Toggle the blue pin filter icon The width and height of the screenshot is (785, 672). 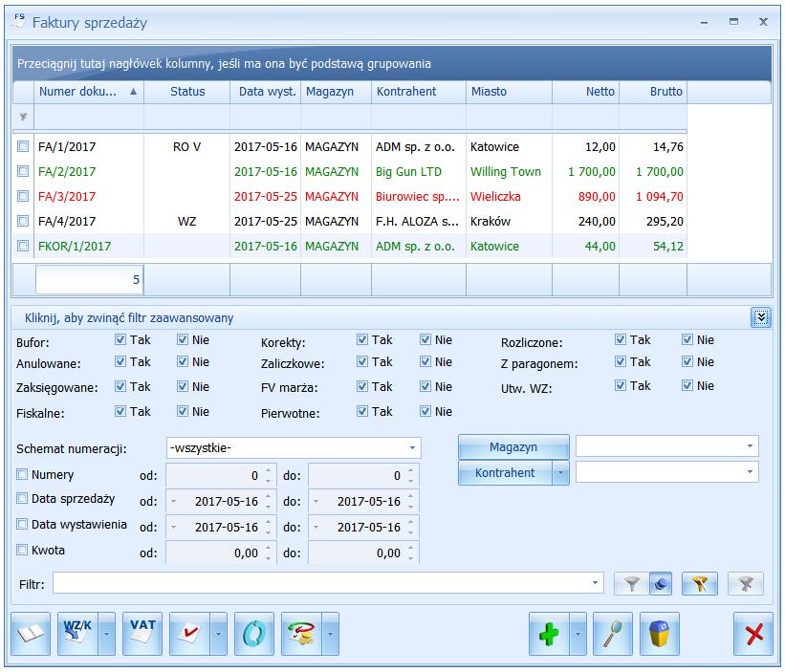[x=661, y=583]
